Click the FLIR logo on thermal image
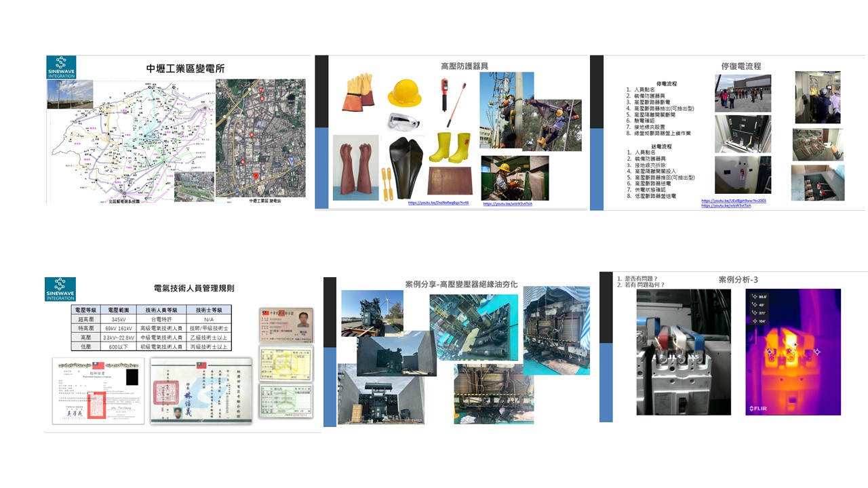 (x=759, y=409)
